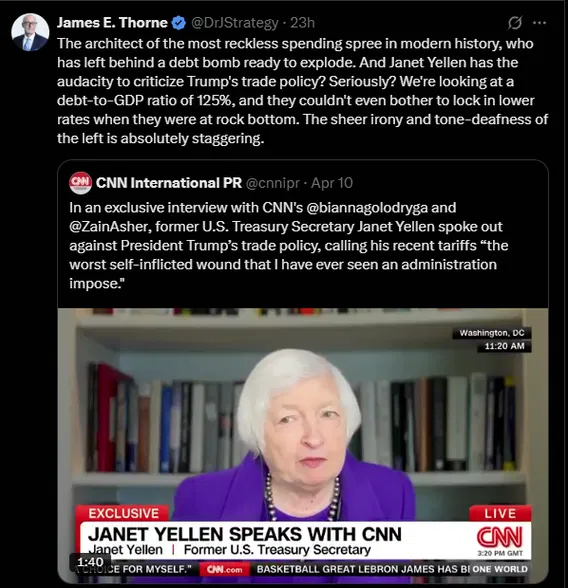Visit the @DrJStrategy handle
568x588 pixels.
(x=235, y=23)
